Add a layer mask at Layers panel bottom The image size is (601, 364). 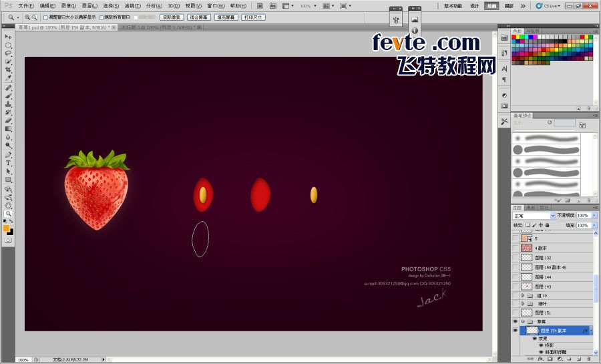click(x=550, y=359)
